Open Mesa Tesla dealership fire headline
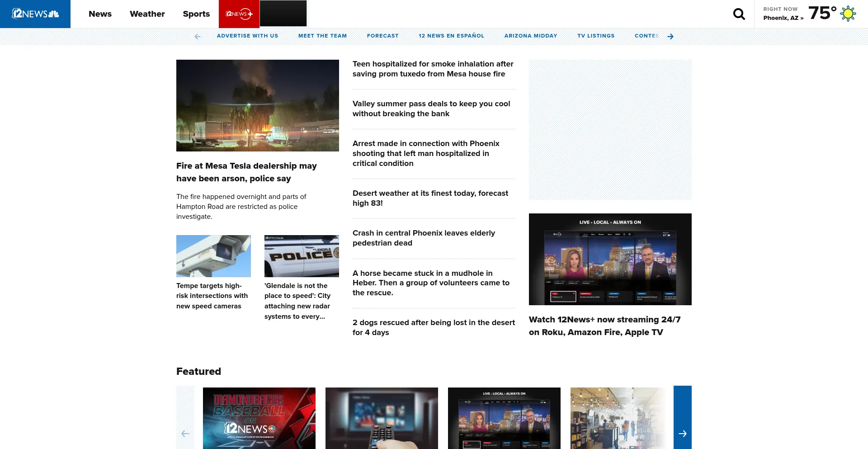 point(246,172)
